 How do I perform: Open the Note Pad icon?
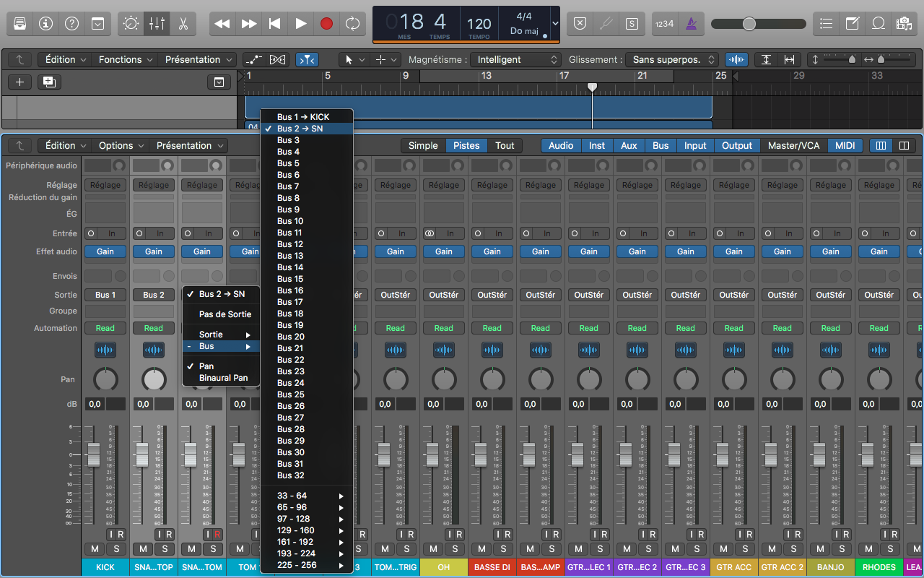(x=853, y=23)
